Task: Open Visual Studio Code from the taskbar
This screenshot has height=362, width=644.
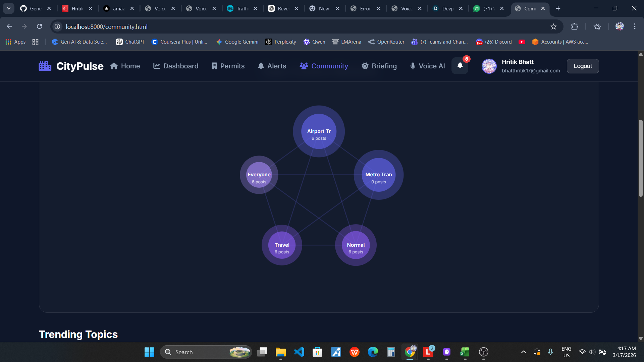Action: [x=299, y=352]
